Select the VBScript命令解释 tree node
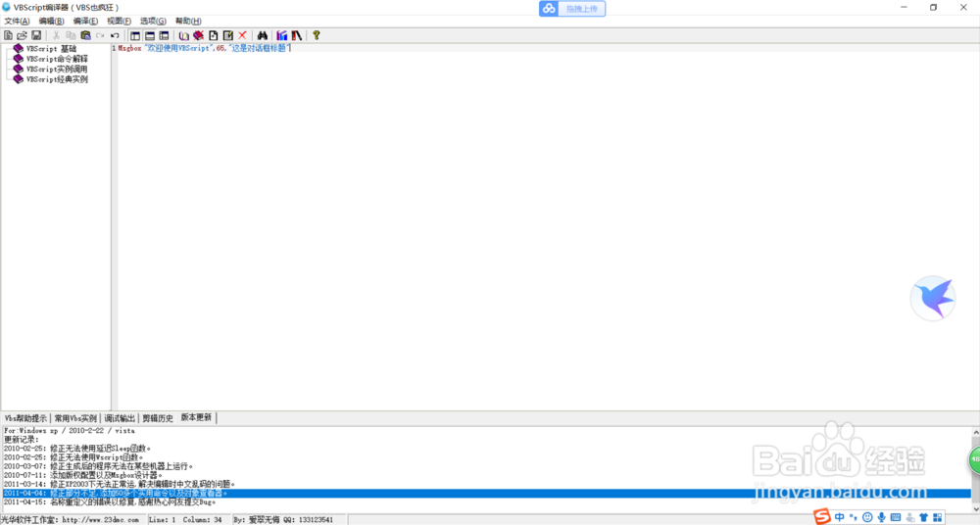This screenshot has width=980, height=525. (x=57, y=59)
